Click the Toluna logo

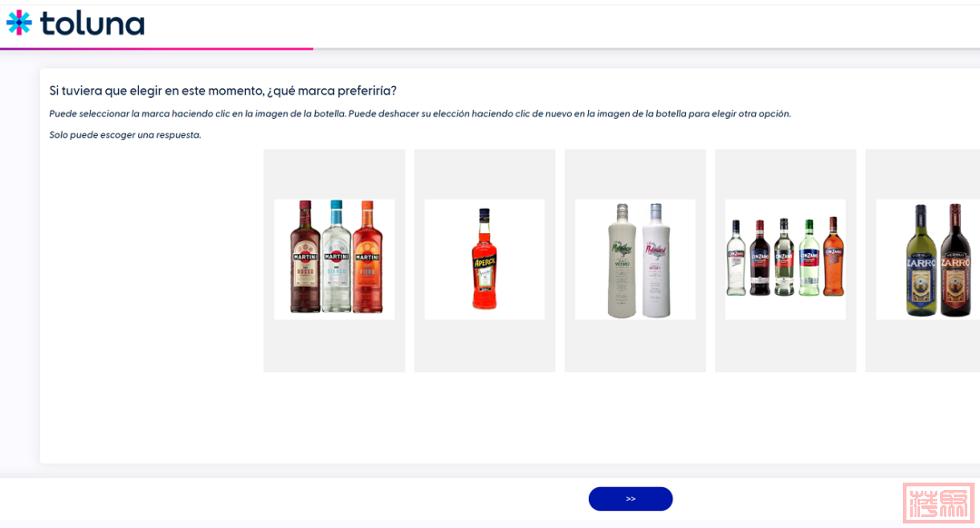pyautogui.click(x=75, y=23)
